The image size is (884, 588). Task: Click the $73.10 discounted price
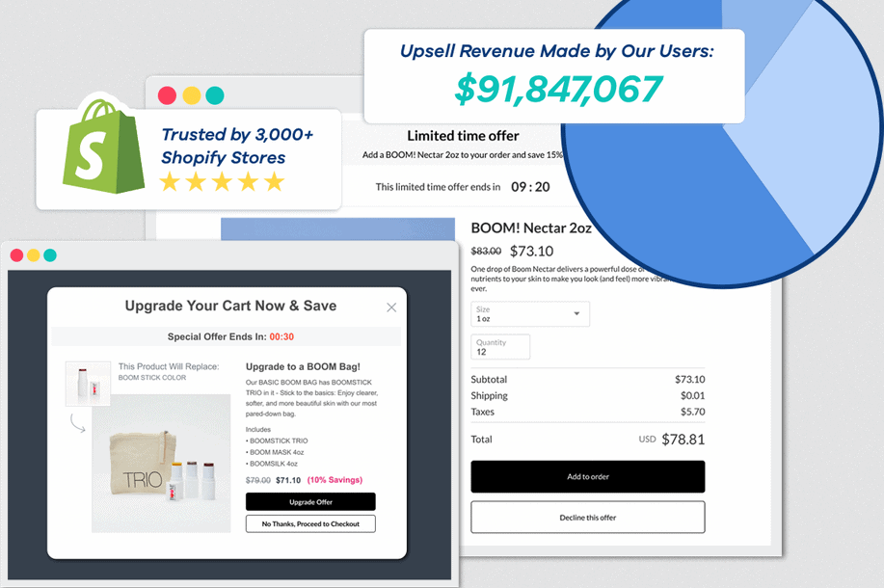point(531,251)
